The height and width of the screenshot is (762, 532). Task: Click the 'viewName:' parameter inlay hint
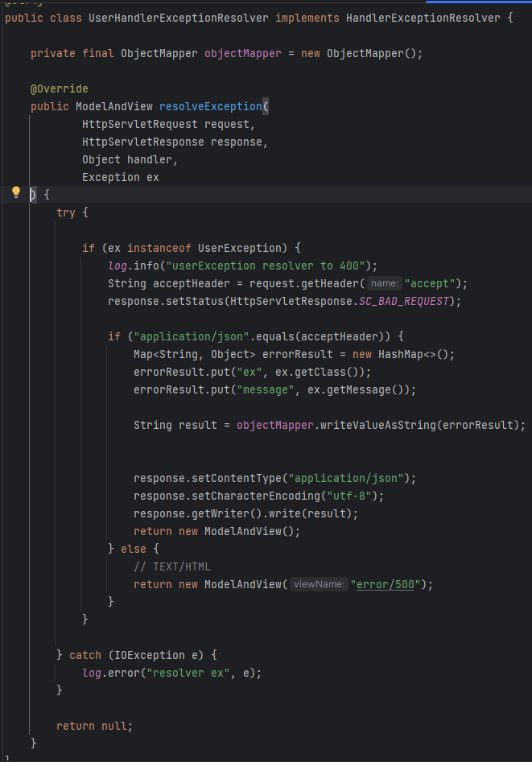(x=319, y=584)
